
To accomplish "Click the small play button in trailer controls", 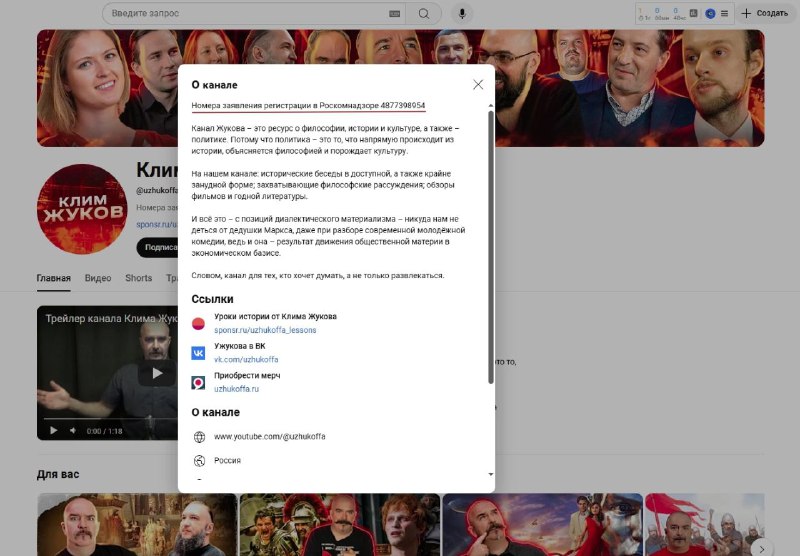I will (x=53, y=431).
